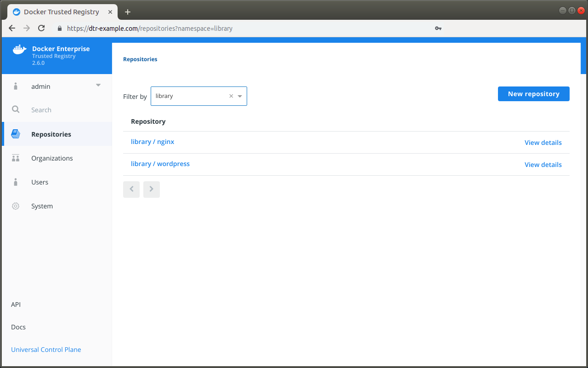The height and width of the screenshot is (368, 588).
Task: Click the saved password key icon
Action: (438, 29)
